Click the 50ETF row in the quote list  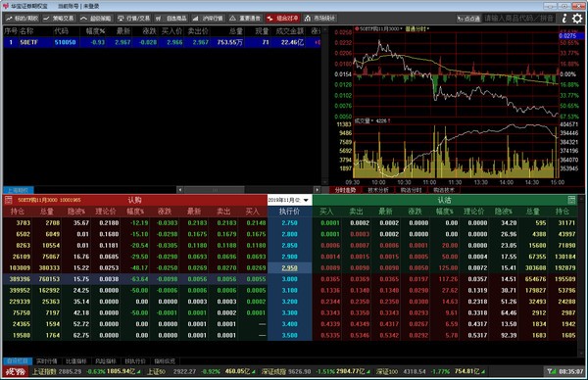click(162, 42)
